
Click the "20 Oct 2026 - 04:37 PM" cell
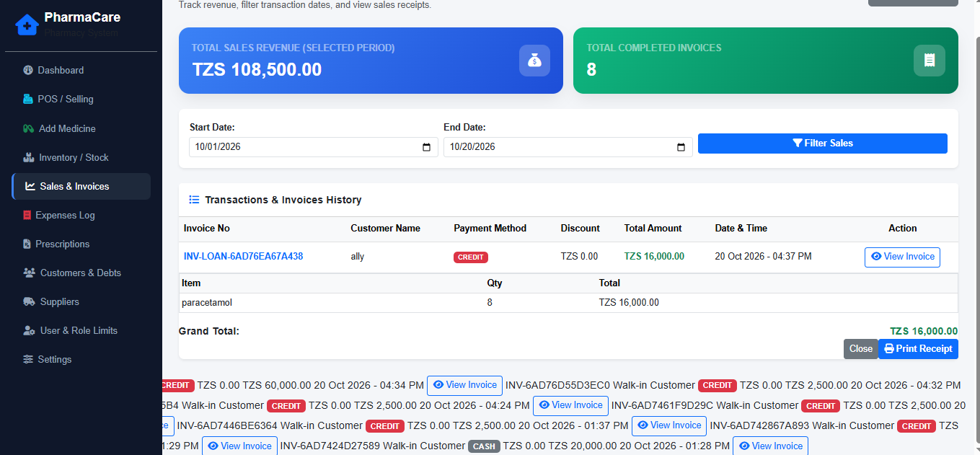coord(763,257)
